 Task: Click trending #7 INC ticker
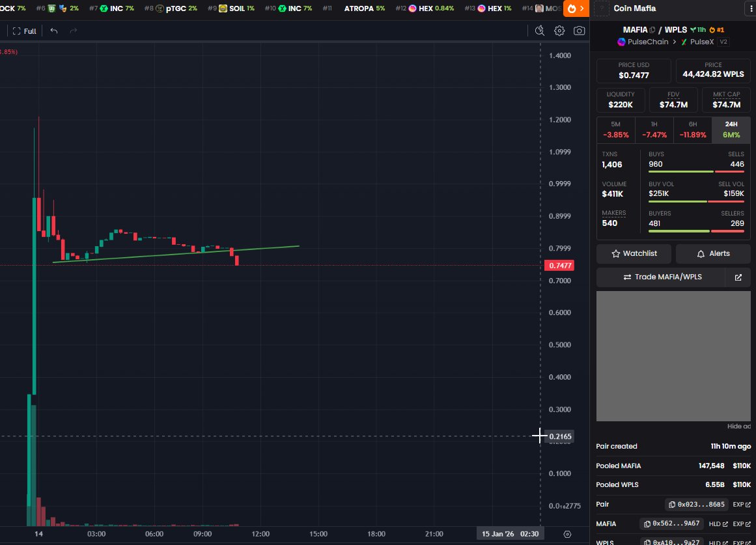click(x=112, y=8)
